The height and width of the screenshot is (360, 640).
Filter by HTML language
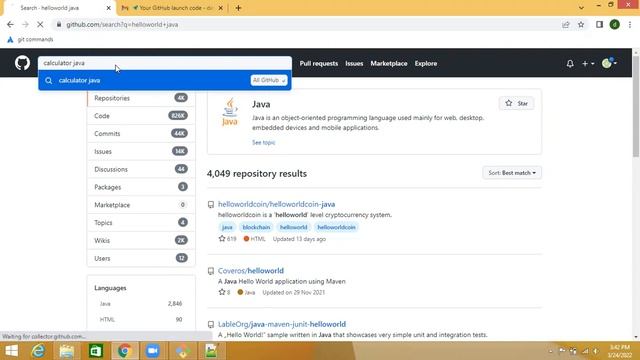pyautogui.click(x=141, y=320)
